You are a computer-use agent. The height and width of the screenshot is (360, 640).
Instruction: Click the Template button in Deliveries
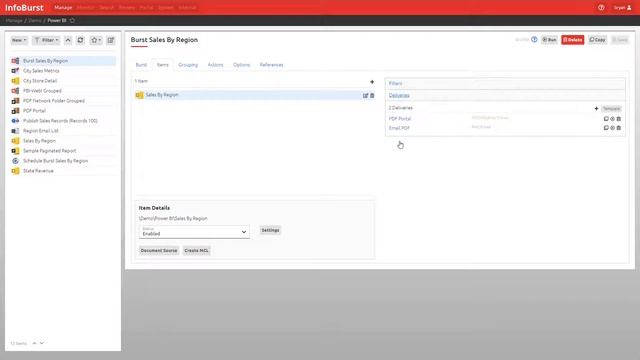pos(611,109)
